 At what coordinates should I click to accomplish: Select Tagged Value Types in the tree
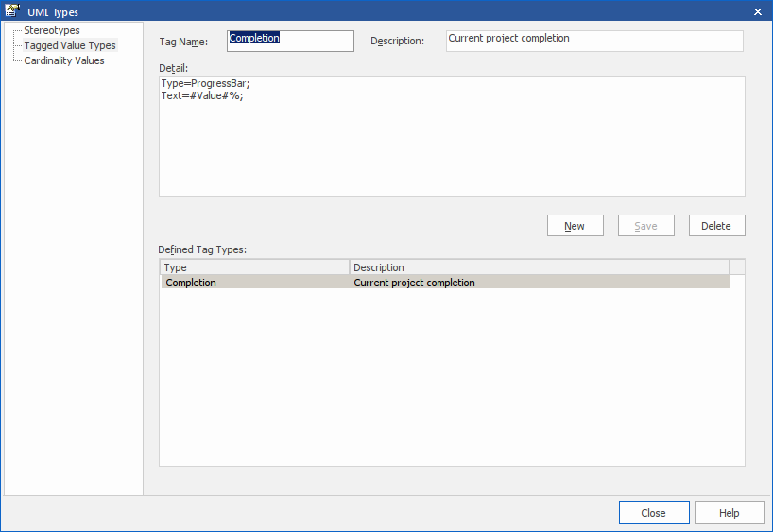70,45
